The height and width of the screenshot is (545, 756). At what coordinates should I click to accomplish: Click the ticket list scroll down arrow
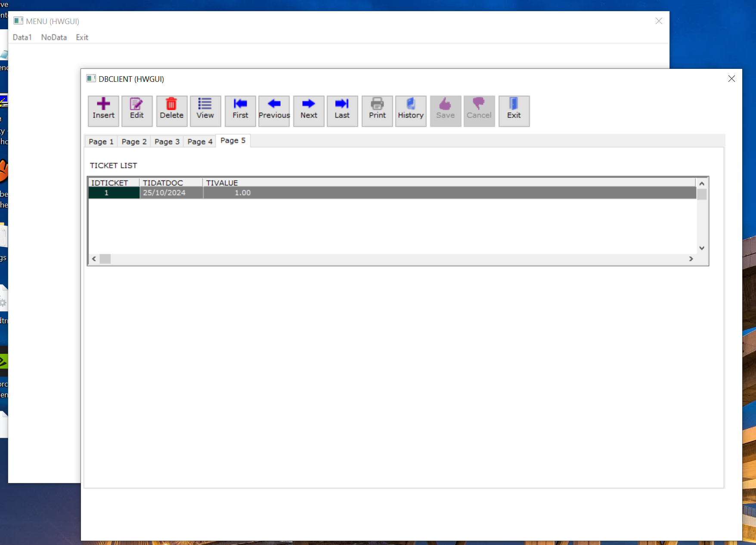[x=702, y=248]
